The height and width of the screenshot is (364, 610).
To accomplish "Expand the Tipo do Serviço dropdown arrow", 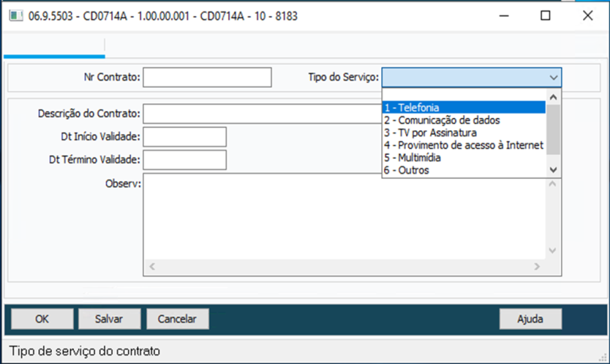I will [554, 77].
